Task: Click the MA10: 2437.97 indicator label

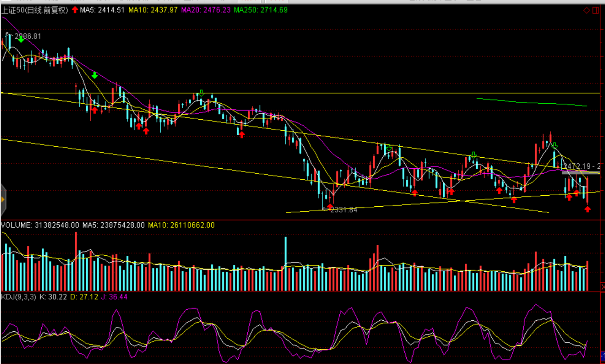Action: 153,10
